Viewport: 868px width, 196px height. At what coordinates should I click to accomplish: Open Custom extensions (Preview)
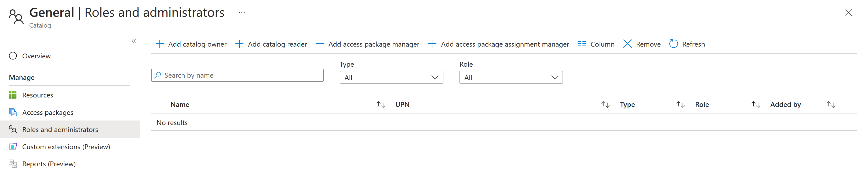click(66, 146)
